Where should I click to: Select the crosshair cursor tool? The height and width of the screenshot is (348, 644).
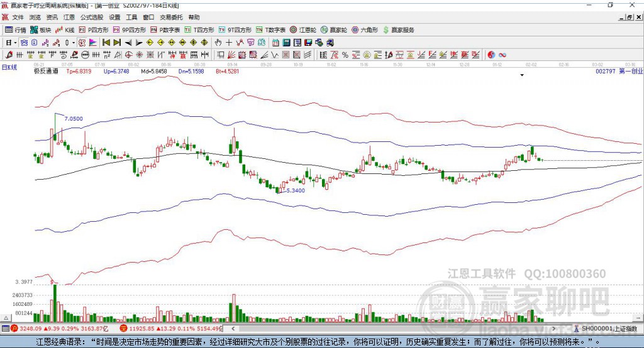(x=229, y=43)
